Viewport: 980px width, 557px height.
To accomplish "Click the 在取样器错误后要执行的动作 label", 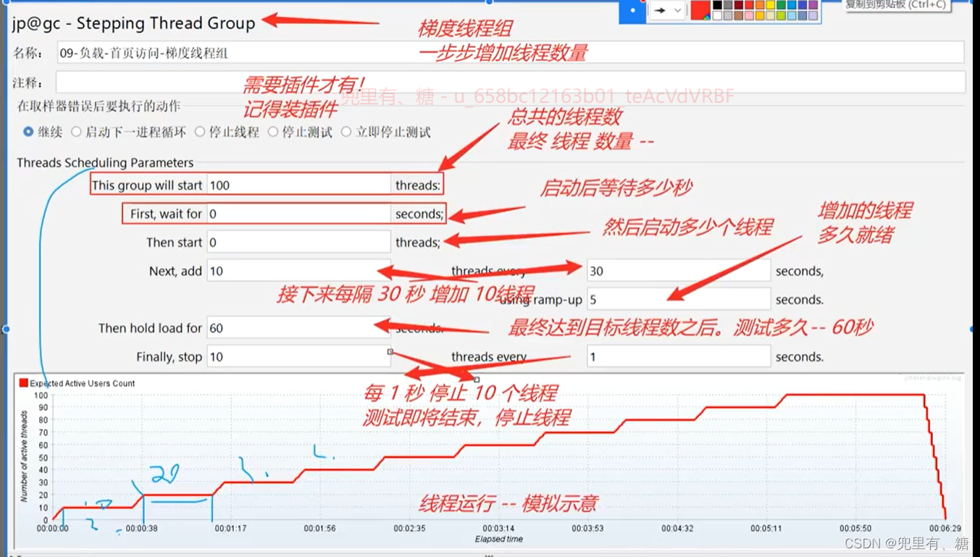I will coord(99,106).
